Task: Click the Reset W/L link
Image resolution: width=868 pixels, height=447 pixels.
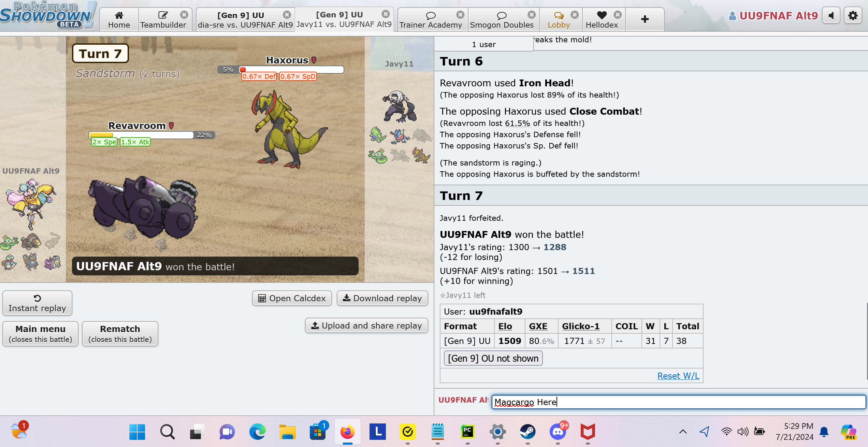Action: (x=678, y=376)
